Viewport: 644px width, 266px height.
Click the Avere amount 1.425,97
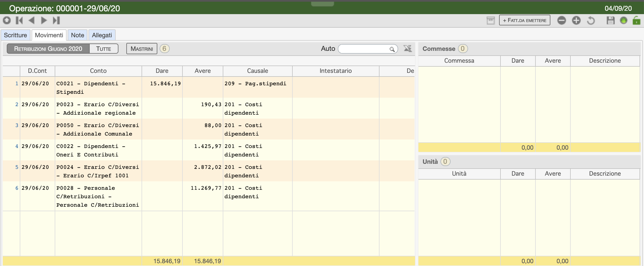(208, 146)
